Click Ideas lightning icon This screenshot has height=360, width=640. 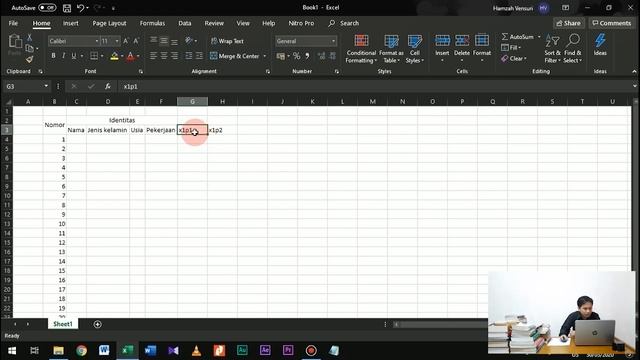pyautogui.click(x=600, y=45)
